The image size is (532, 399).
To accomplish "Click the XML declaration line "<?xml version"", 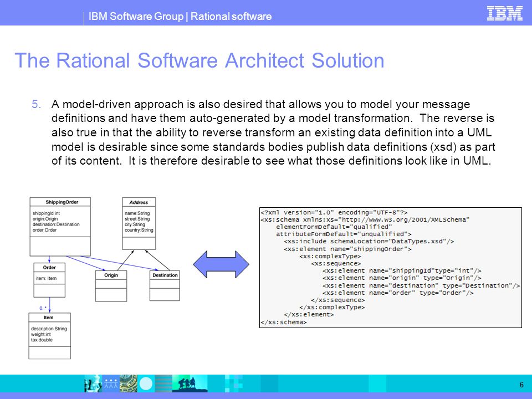I will tap(334, 212).
